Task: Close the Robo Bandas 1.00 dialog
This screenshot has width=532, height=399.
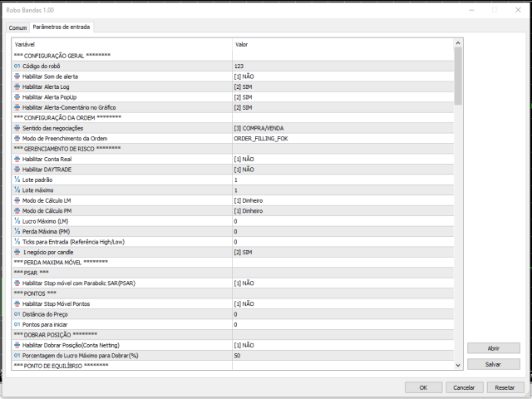Action: coord(518,10)
